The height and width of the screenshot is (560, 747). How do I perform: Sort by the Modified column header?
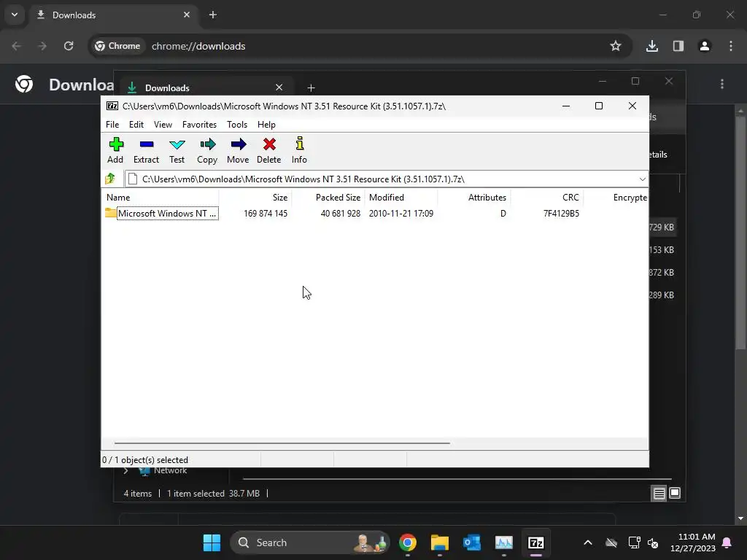coord(401,197)
